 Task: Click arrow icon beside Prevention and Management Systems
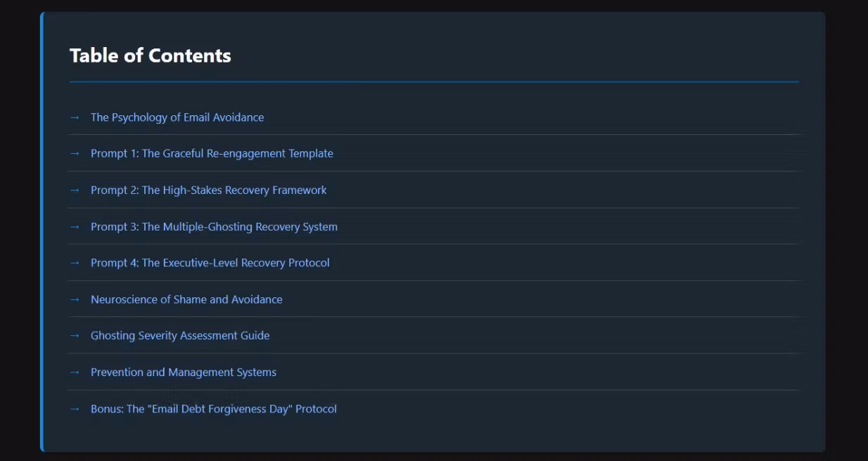coord(75,372)
